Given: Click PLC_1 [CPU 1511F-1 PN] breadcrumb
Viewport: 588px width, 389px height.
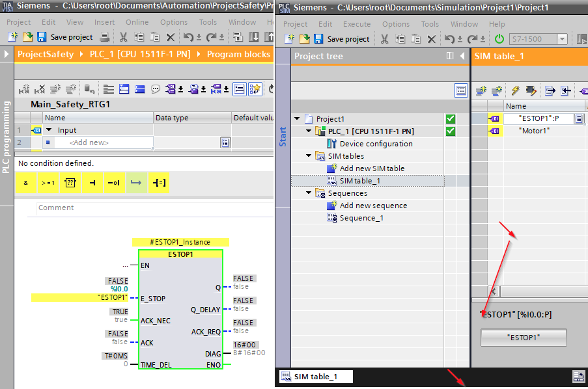Looking at the screenshot, I should coord(140,55).
